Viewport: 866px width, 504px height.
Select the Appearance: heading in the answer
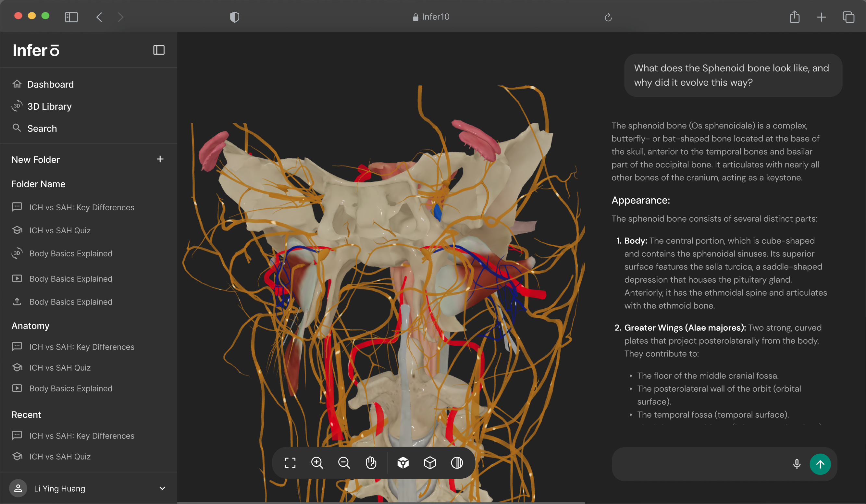point(640,200)
